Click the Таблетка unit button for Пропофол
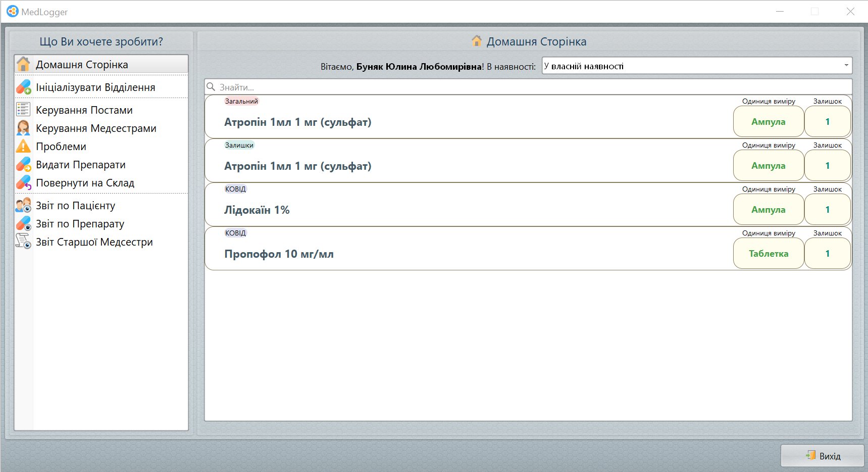 (768, 254)
